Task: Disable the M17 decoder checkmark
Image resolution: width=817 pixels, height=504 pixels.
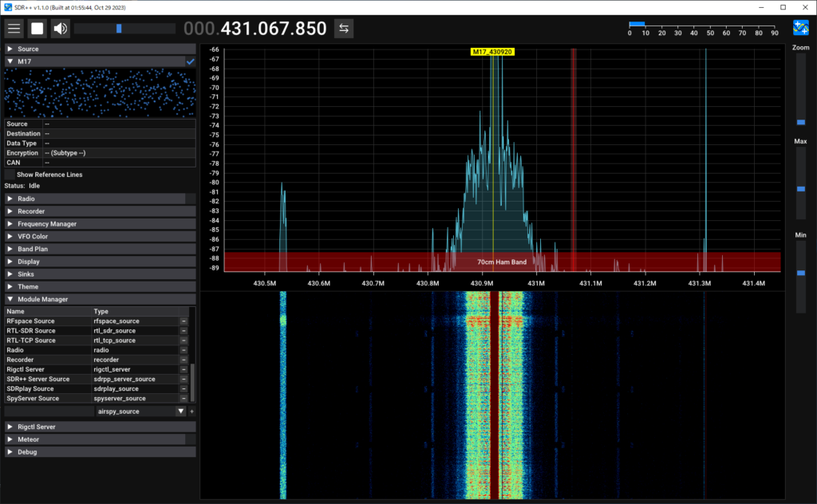Action: 190,61
